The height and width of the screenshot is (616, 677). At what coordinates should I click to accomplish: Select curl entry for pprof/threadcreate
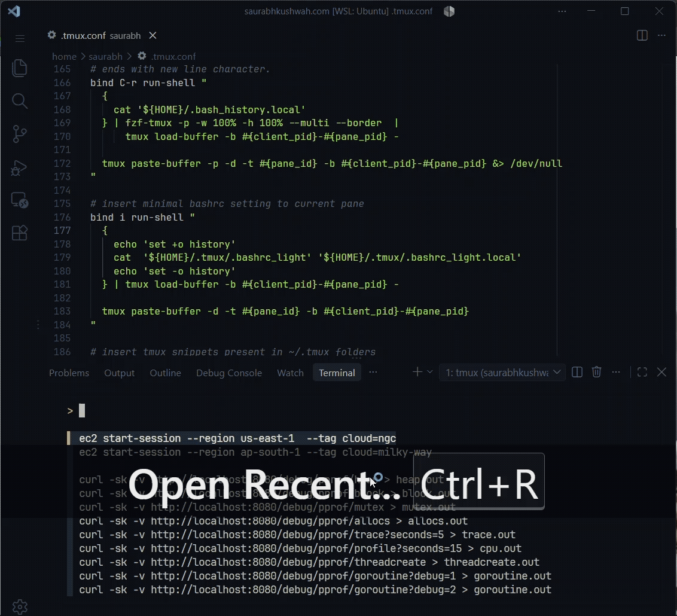(309, 562)
